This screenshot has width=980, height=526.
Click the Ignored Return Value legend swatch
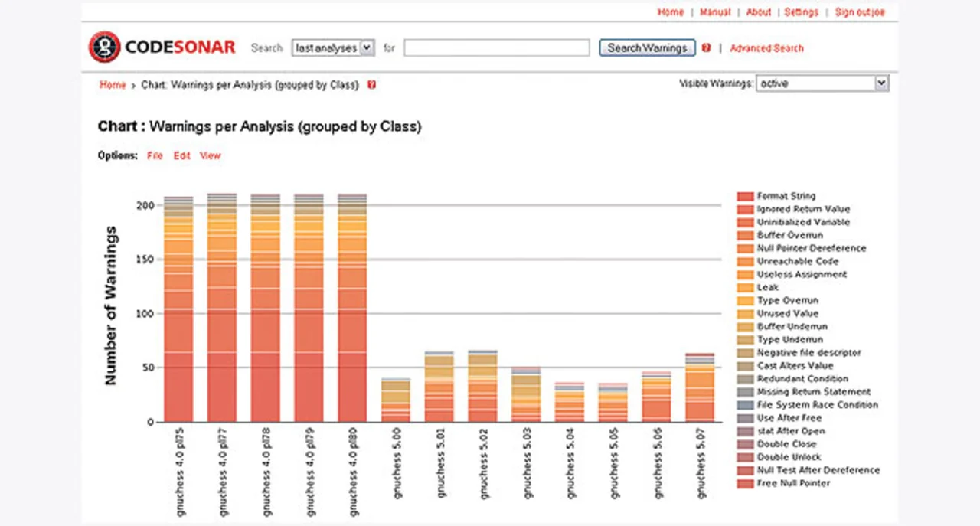[745, 209]
